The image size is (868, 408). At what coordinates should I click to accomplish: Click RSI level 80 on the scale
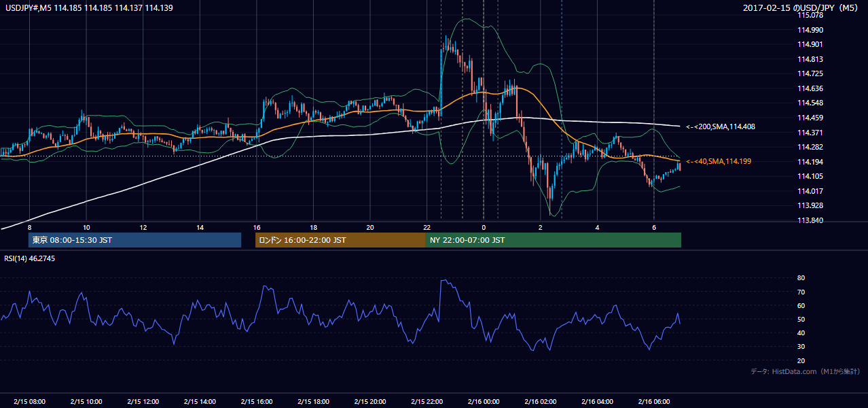[x=801, y=278]
